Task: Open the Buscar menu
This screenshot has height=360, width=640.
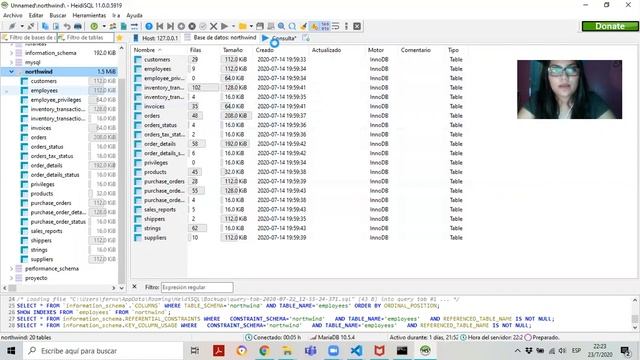Action: (x=58, y=15)
